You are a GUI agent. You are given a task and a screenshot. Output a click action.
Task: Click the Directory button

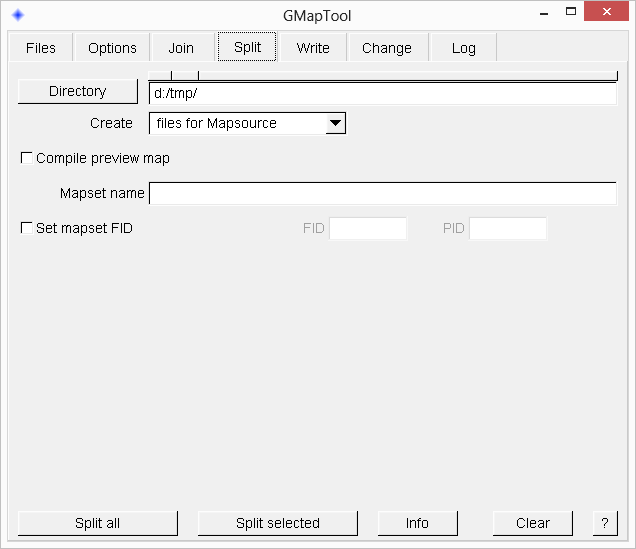(78, 91)
